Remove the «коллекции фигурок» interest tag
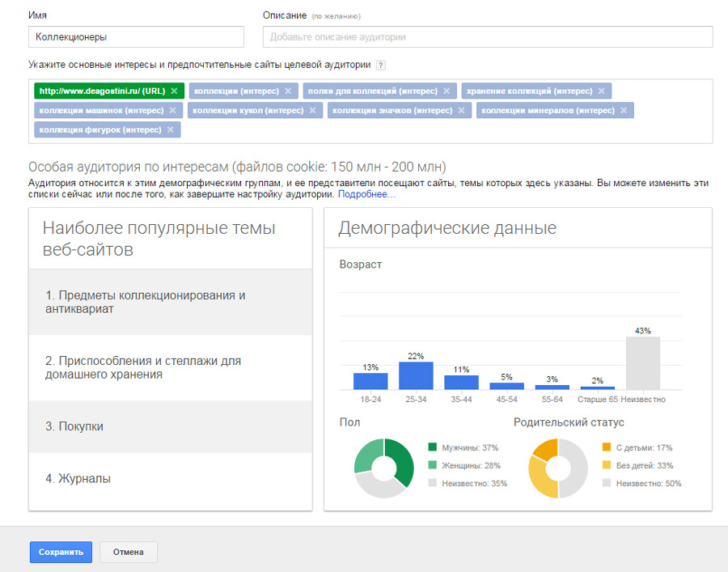This screenshot has width=728, height=572. [x=171, y=129]
